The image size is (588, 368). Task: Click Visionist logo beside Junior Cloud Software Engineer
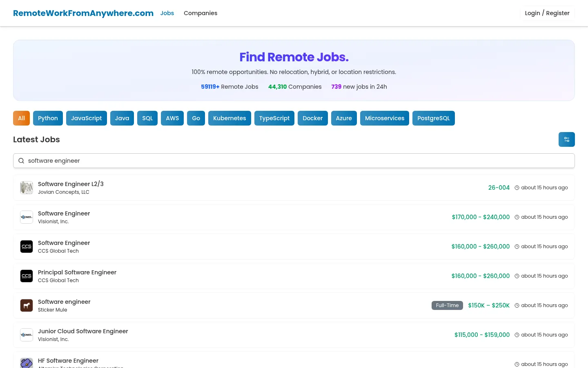click(27, 335)
